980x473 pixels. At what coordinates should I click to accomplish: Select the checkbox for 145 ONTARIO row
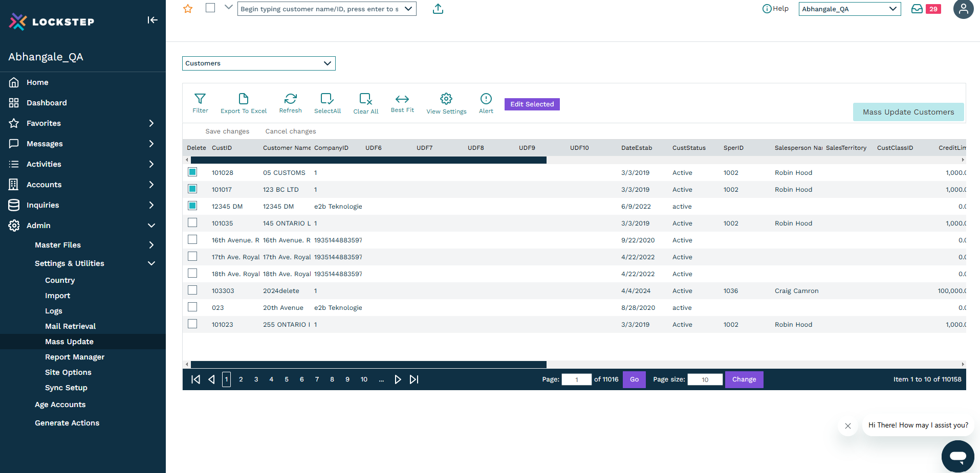[x=192, y=223]
